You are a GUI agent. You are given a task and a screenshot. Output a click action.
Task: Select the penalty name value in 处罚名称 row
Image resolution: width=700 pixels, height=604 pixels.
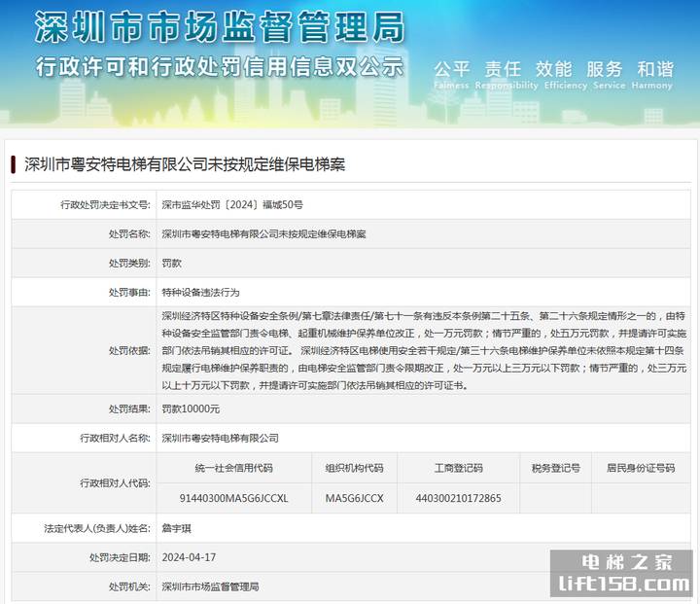pyautogui.click(x=263, y=234)
